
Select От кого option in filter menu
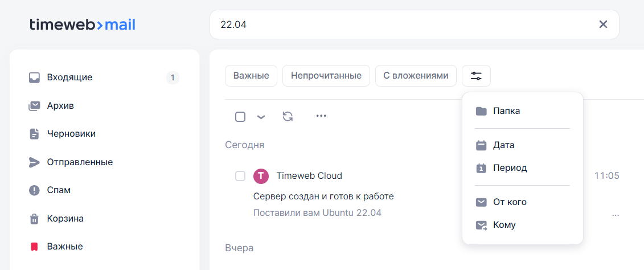tap(510, 202)
